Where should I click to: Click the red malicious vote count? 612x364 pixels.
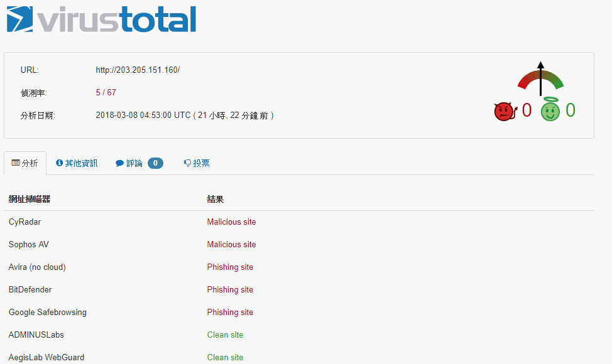tap(527, 110)
